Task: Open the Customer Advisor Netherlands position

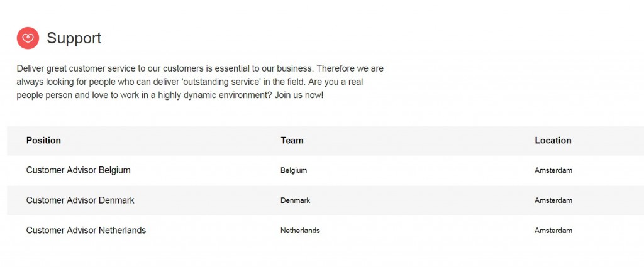Action: tap(86, 231)
